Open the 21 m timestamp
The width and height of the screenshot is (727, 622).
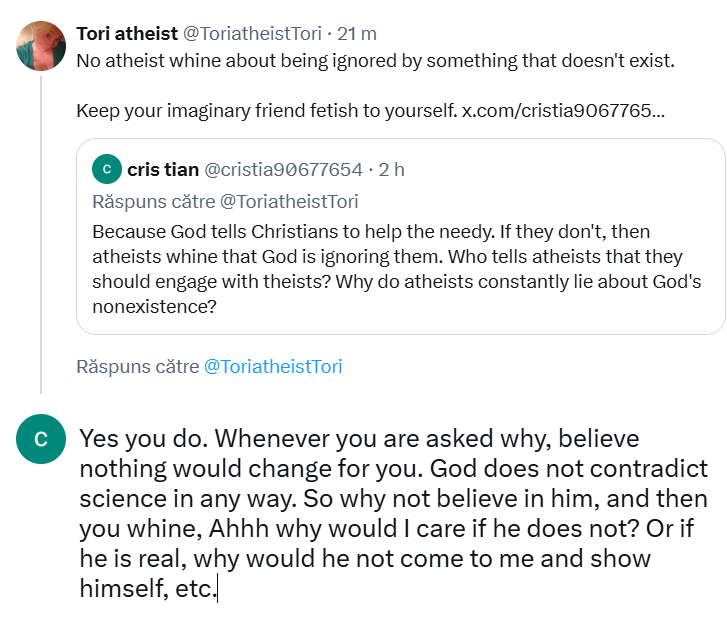pyautogui.click(x=353, y=33)
